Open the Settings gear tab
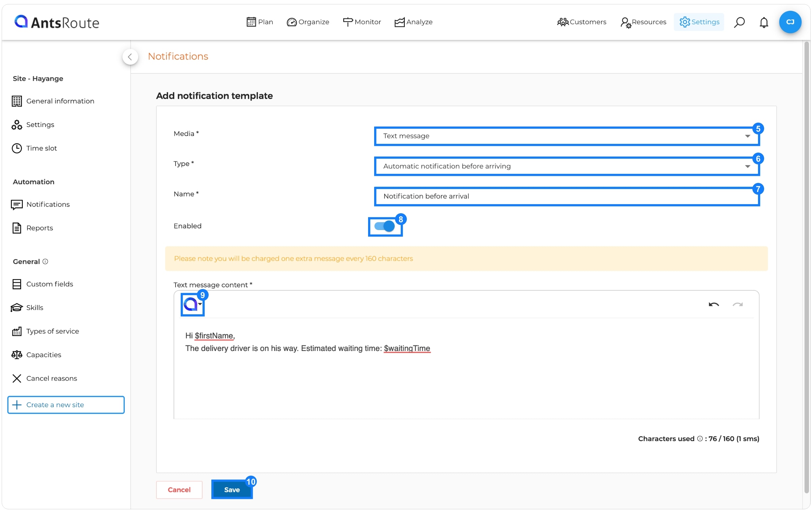 (x=699, y=22)
